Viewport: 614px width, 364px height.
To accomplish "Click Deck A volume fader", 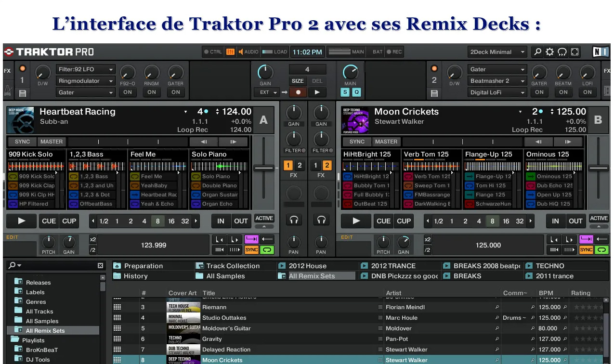I will 263,168.
